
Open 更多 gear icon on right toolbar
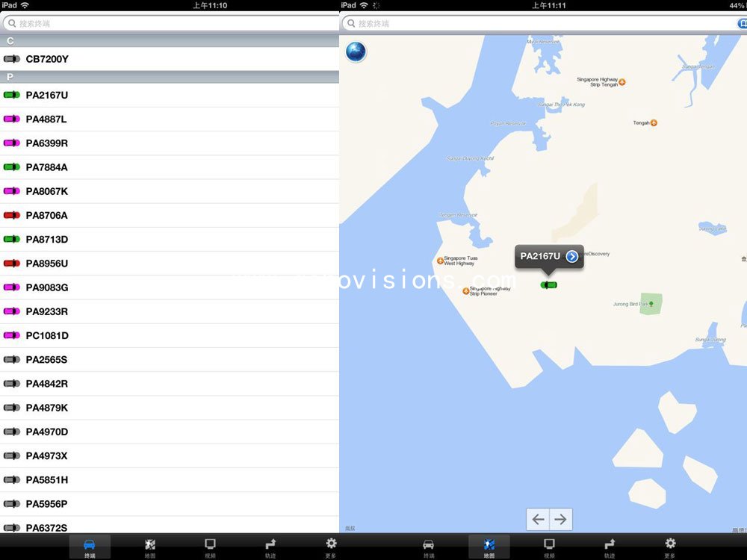(x=670, y=546)
